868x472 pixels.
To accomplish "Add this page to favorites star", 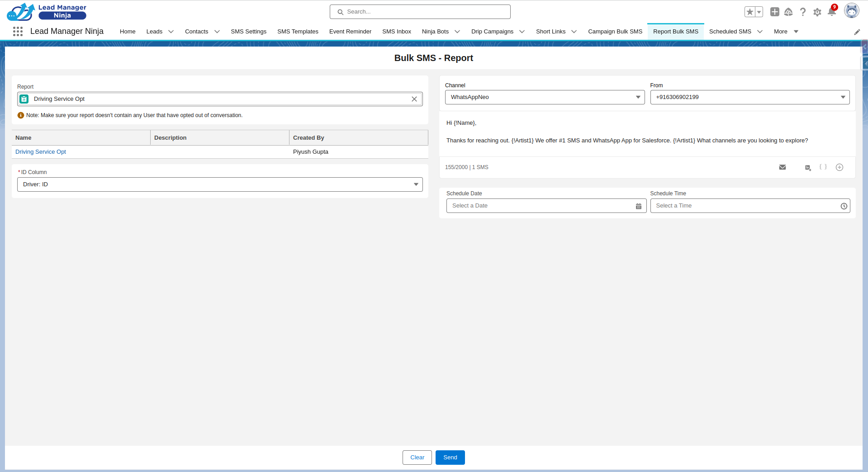I will click(750, 12).
